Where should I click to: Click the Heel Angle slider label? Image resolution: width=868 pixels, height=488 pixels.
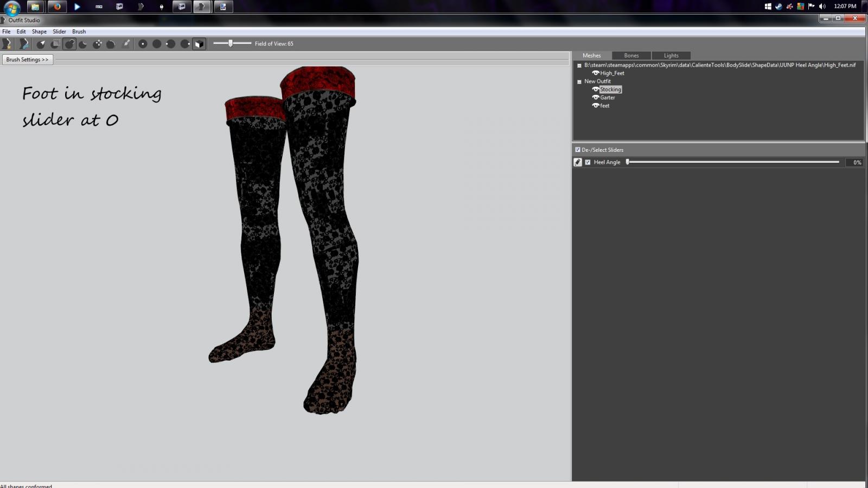tap(607, 162)
